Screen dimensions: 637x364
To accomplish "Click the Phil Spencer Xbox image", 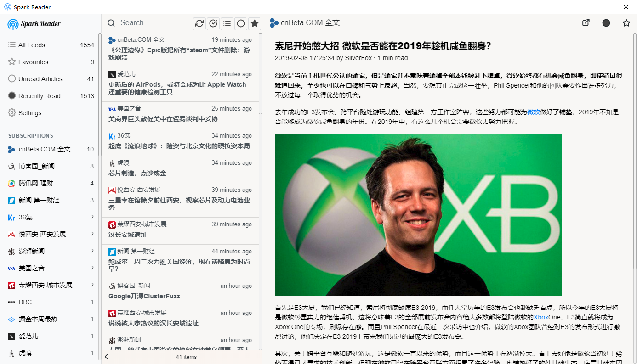I will coord(418,215).
